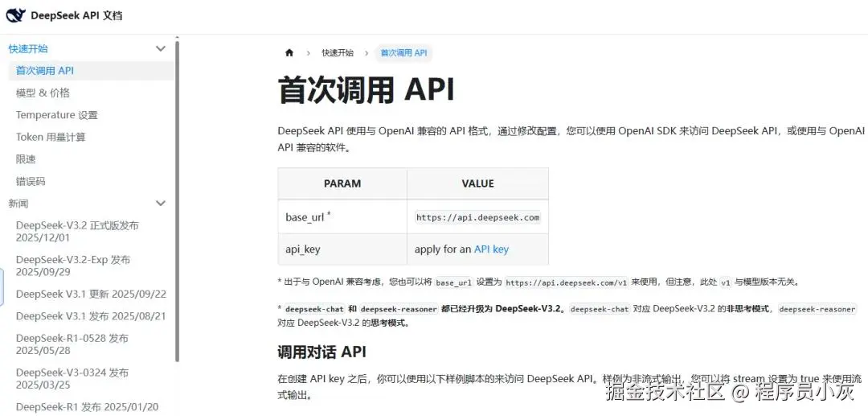Open DeepSeek-V3.2-Exp 发布 news item

click(73, 266)
